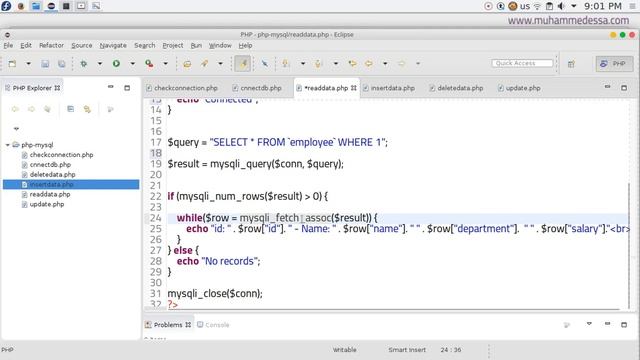Switch to the checkconnection.php editor tab
The height and width of the screenshot is (360, 640).
click(182, 88)
